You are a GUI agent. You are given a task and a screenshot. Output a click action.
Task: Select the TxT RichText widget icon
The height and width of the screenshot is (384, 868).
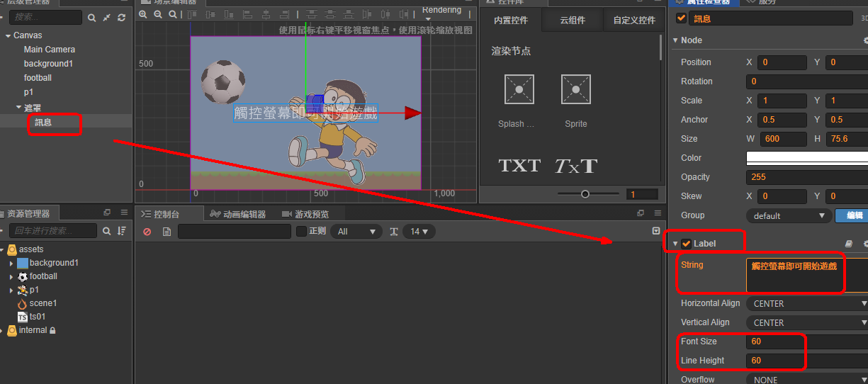pyautogui.click(x=576, y=166)
